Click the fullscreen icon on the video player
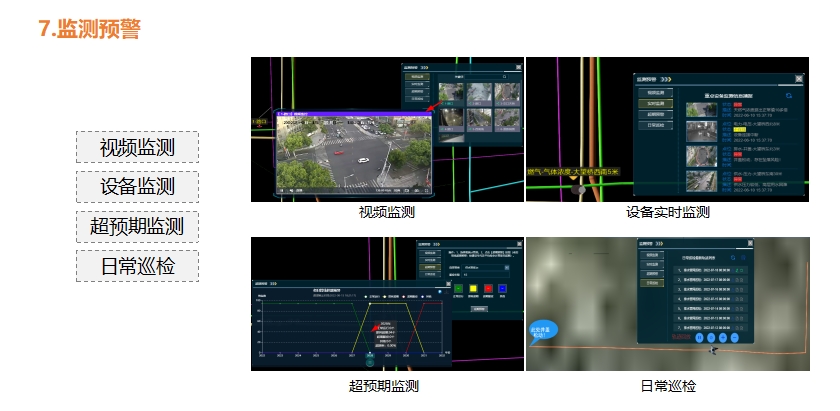840x411 pixels. [426, 190]
